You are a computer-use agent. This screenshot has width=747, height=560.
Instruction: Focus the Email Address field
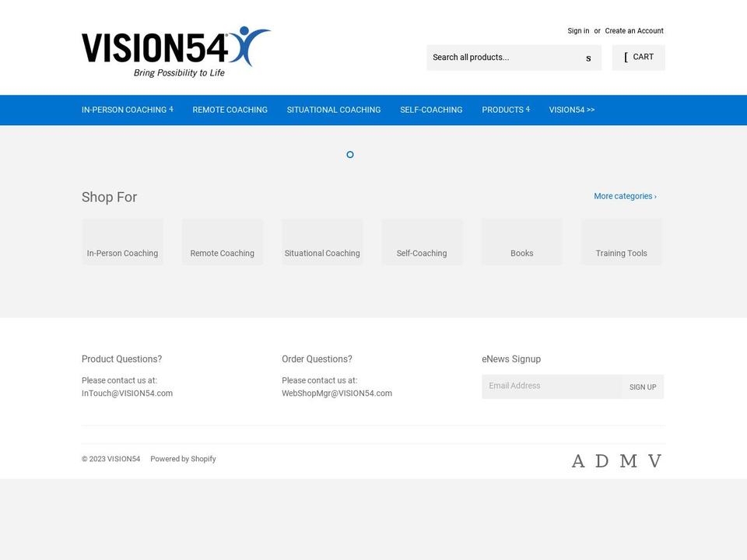552,387
